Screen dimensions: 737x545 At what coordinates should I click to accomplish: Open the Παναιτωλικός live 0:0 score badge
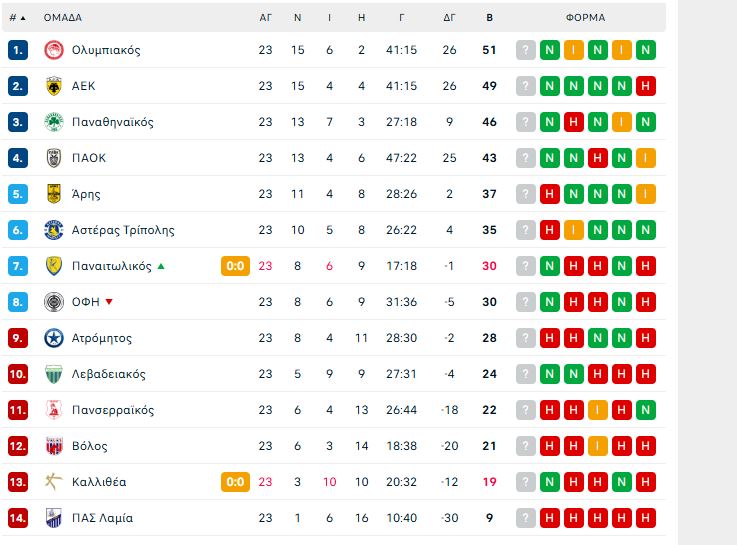click(235, 266)
